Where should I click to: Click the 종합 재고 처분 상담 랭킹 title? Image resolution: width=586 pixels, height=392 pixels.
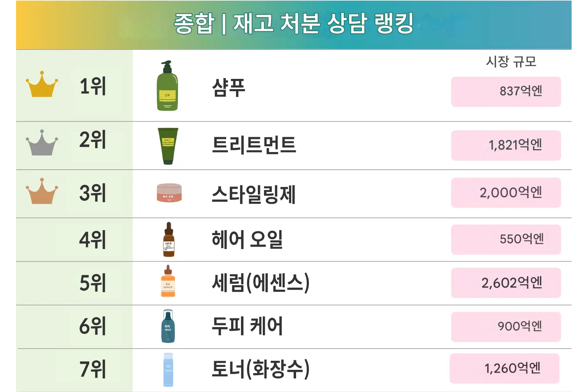pos(293,23)
